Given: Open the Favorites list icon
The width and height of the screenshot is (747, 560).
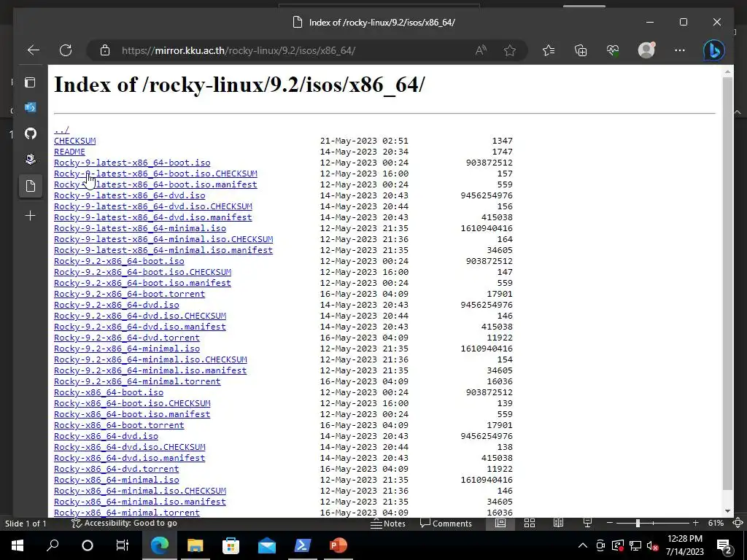Looking at the screenshot, I should coord(549,50).
